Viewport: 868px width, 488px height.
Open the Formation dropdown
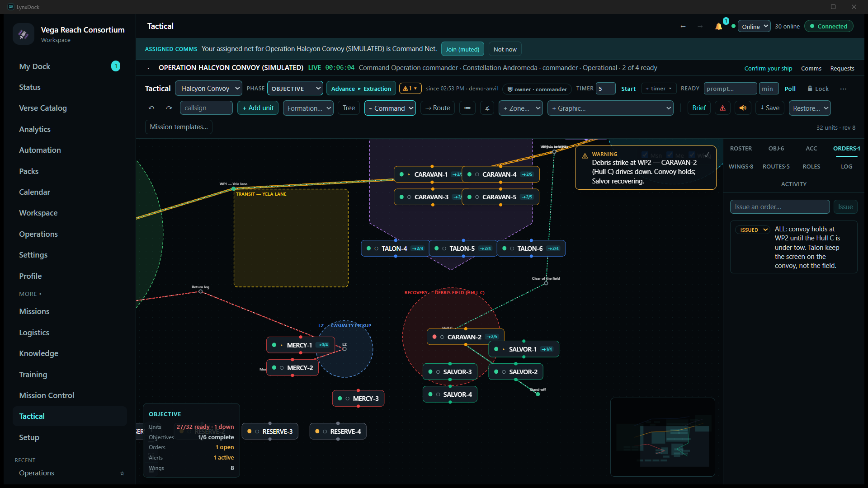tap(308, 108)
